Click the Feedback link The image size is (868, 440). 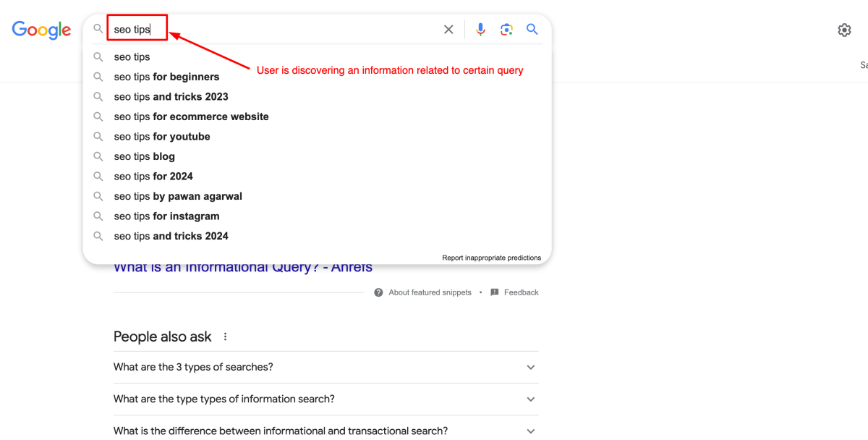coord(521,292)
